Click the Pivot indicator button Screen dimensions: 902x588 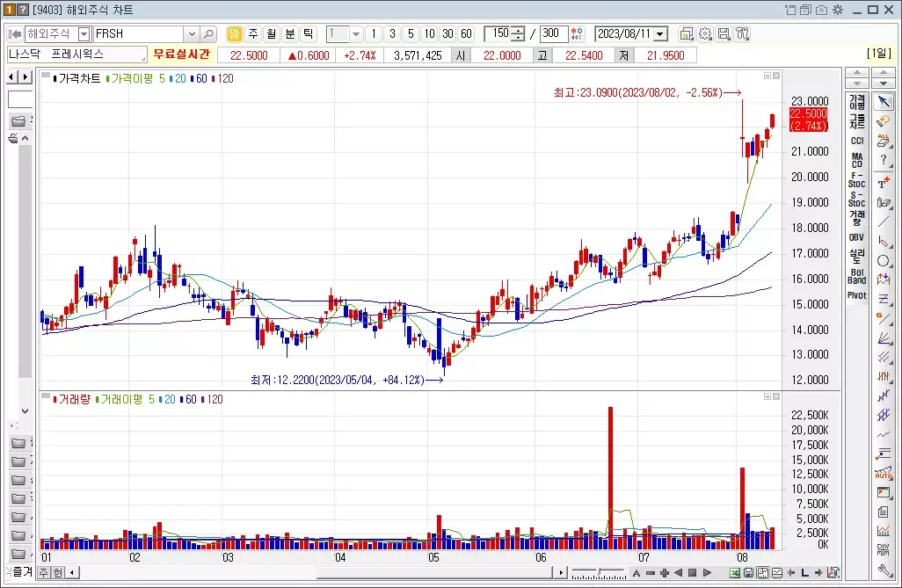pos(856,295)
